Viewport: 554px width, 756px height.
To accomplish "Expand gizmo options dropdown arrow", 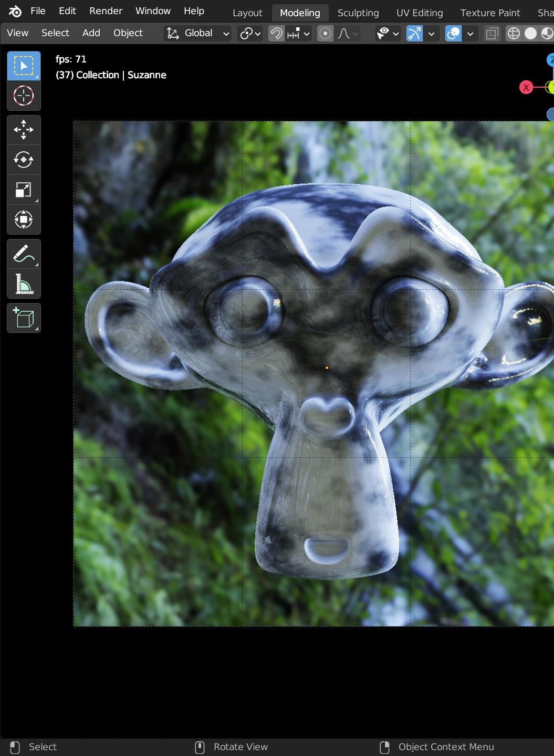I will point(431,34).
